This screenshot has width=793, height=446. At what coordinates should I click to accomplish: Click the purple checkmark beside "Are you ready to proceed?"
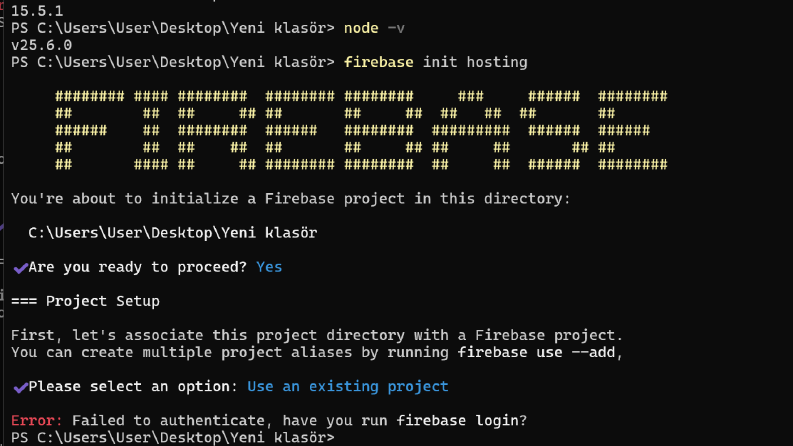[20, 267]
